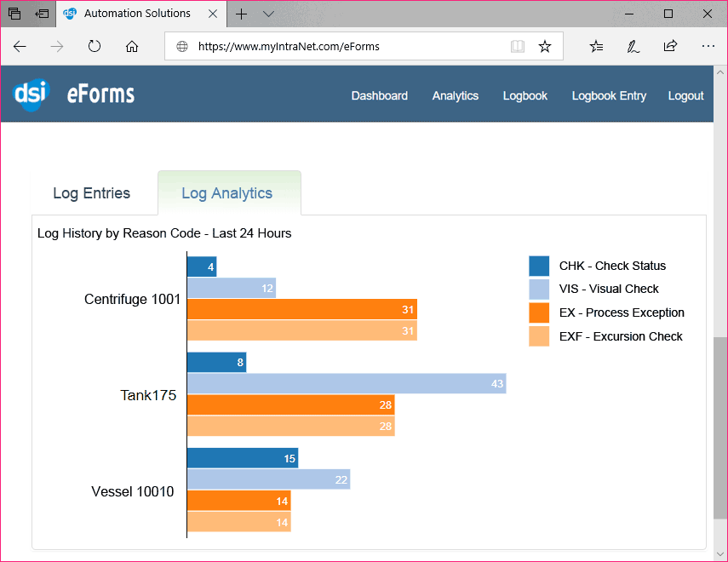Click Centrifuge 1001 VIS bar valued 12
The width and height of the screenshot is (728, 562).
pyautogui.click(x=232, y=288)
